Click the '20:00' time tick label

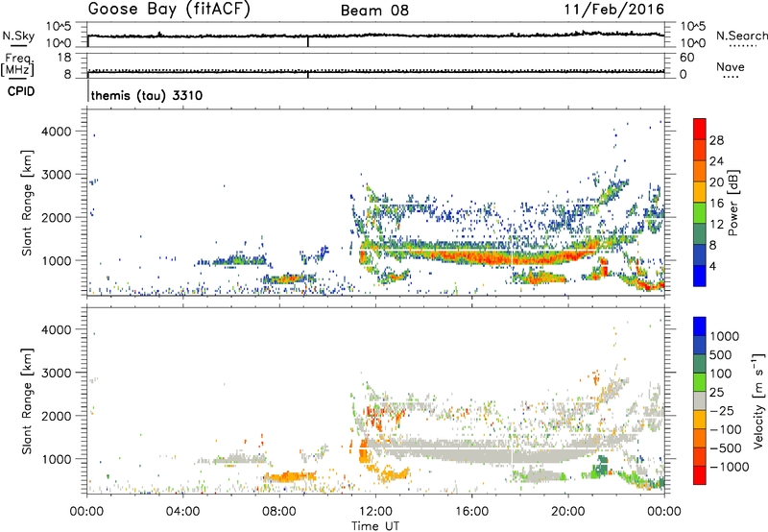pos(567,512)
